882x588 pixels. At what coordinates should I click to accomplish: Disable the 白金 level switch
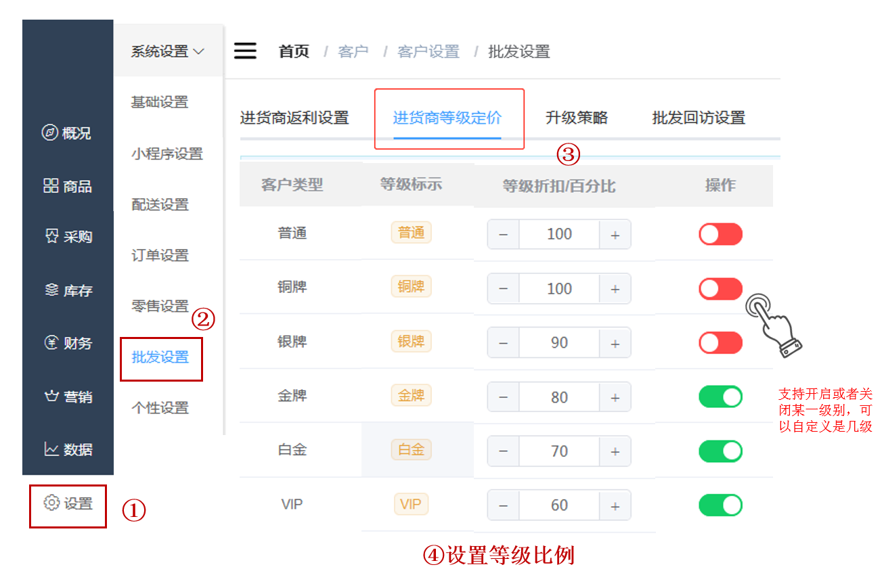click(x=720, y=451)
